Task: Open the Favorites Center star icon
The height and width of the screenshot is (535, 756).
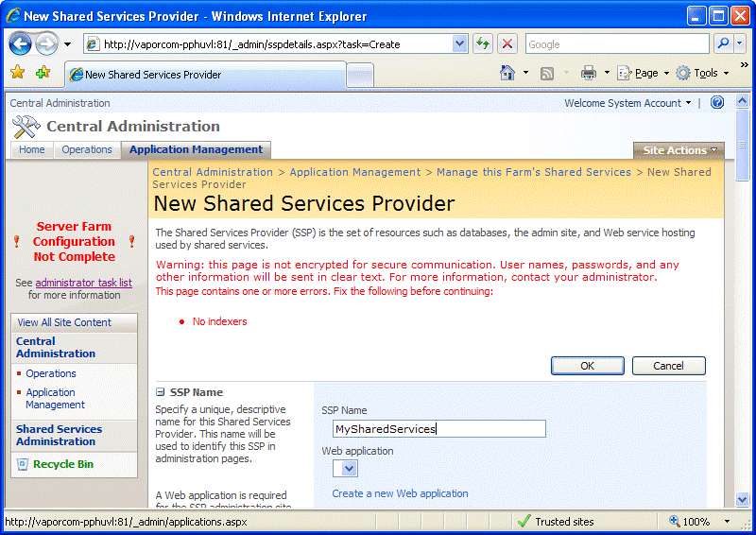Action: point(17,73)
